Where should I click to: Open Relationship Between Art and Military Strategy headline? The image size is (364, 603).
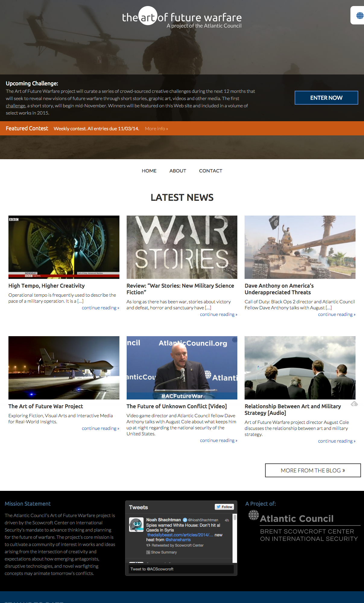click(293, 410)
